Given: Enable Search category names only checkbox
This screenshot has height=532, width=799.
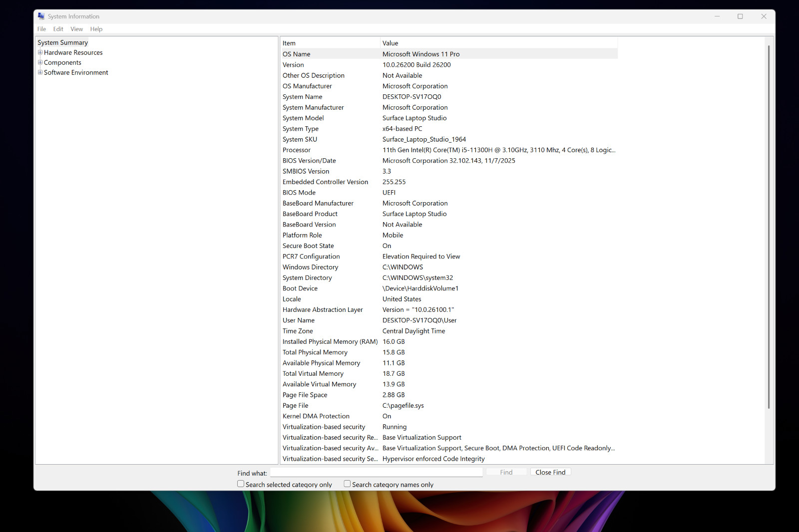Looking at the screenshot, I should [x=347, y=484].
